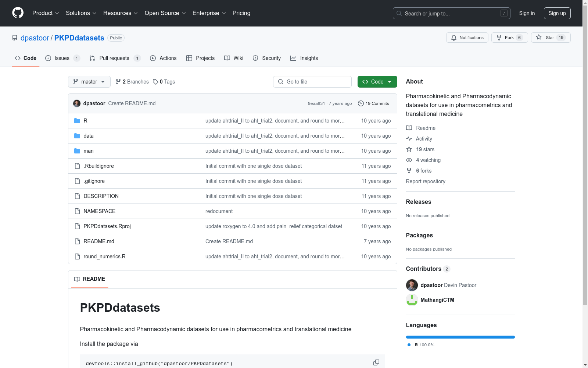The height and width of the screenshot is (368, 588).
Task: Click the commit history clock icon
Action: (x=361, y=103)
